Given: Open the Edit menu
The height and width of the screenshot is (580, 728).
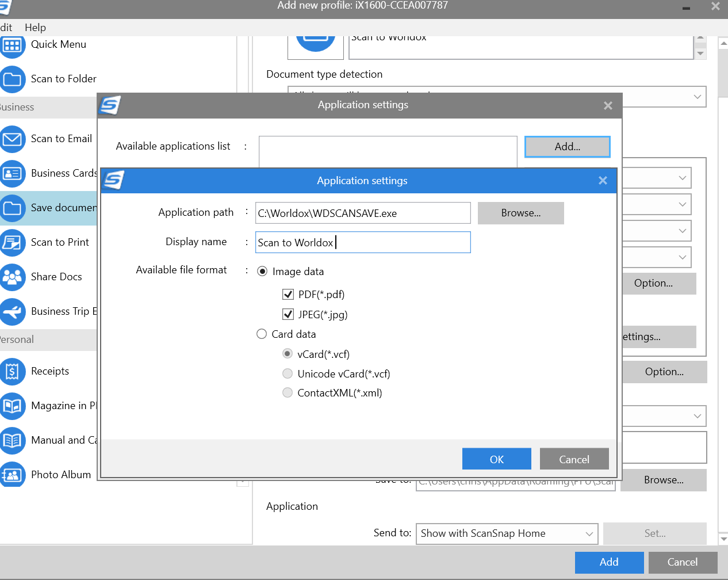Looking at the screenshot, I should [6, 28].
